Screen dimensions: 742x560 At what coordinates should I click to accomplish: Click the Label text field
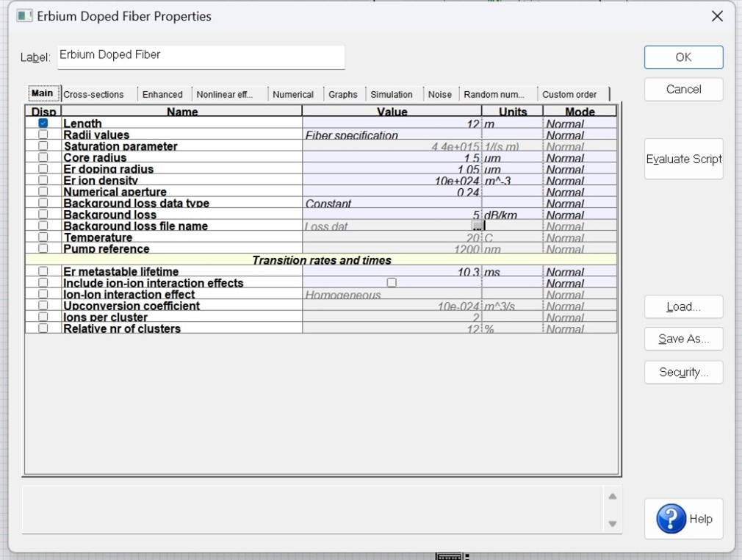pos(201,57)
